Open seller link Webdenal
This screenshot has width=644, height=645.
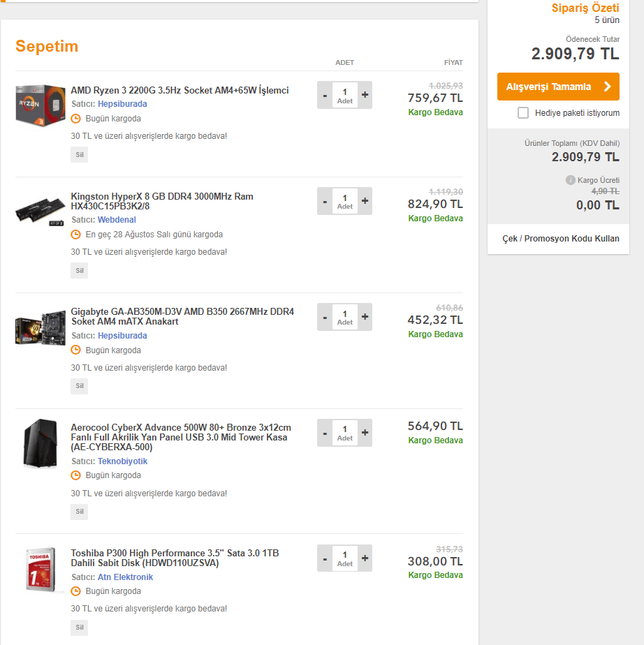(x=117, y=220)
